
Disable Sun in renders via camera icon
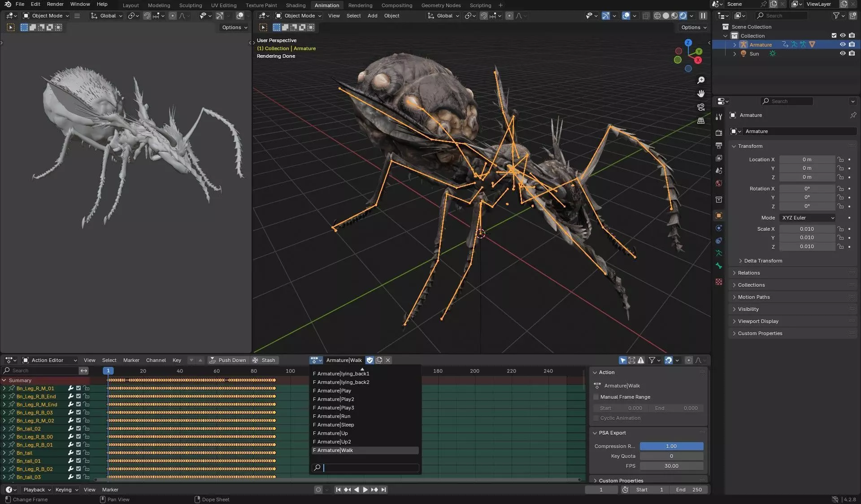[x=852, y=53]
